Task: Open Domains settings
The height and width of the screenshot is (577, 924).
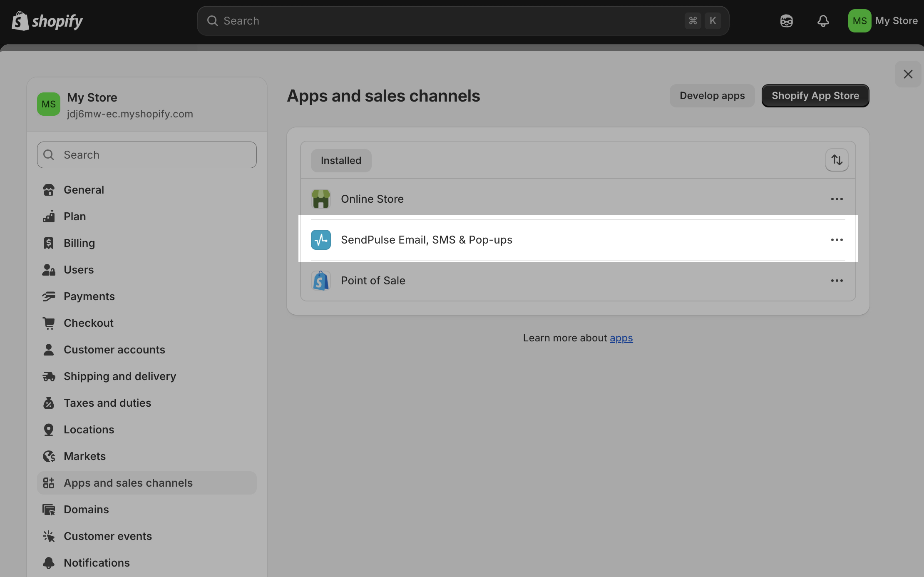Action: click(x=147, y=510)
